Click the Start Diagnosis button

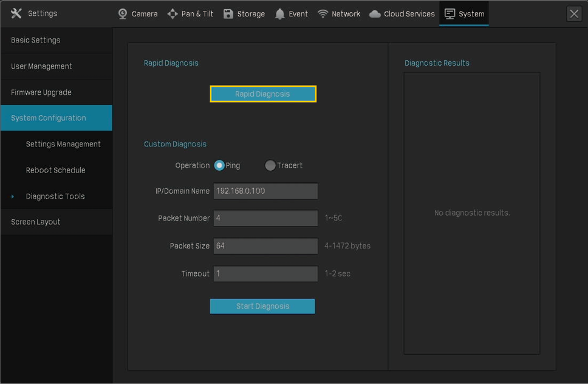(x=262, y=306)
